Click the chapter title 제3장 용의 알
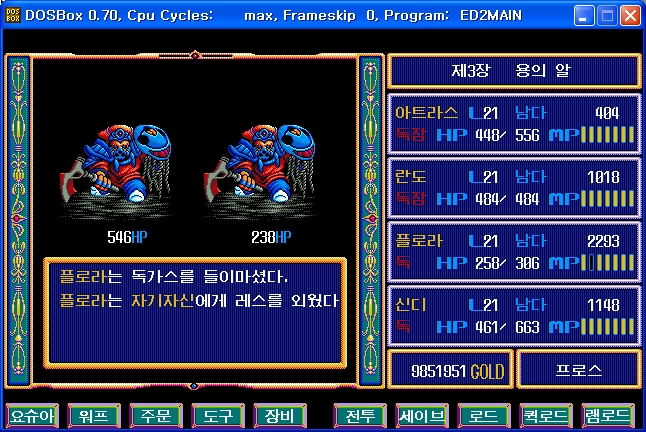Image resolution: width=646 pixels, height=432 pixels. tap(511, 70)
